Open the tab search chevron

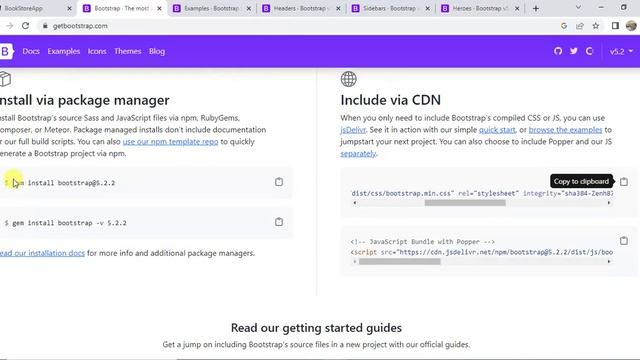[578, 7]
